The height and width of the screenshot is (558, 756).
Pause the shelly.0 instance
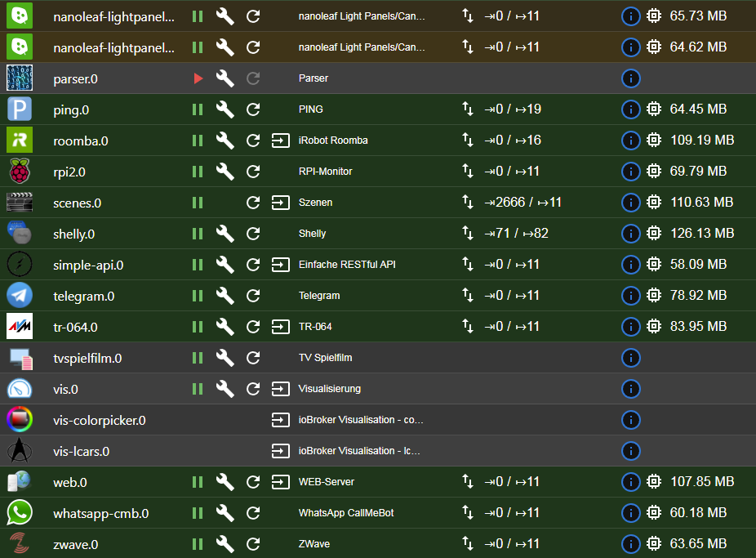coord(198,234)
